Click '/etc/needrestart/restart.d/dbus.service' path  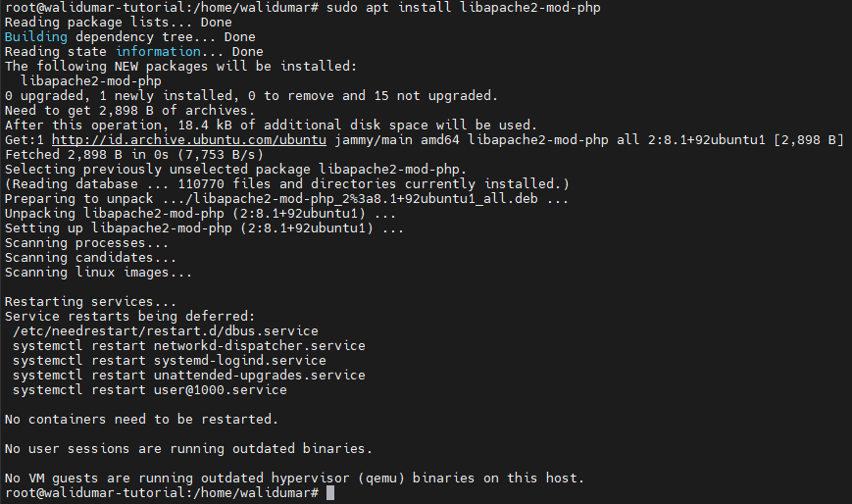click(x=166, y=330)
